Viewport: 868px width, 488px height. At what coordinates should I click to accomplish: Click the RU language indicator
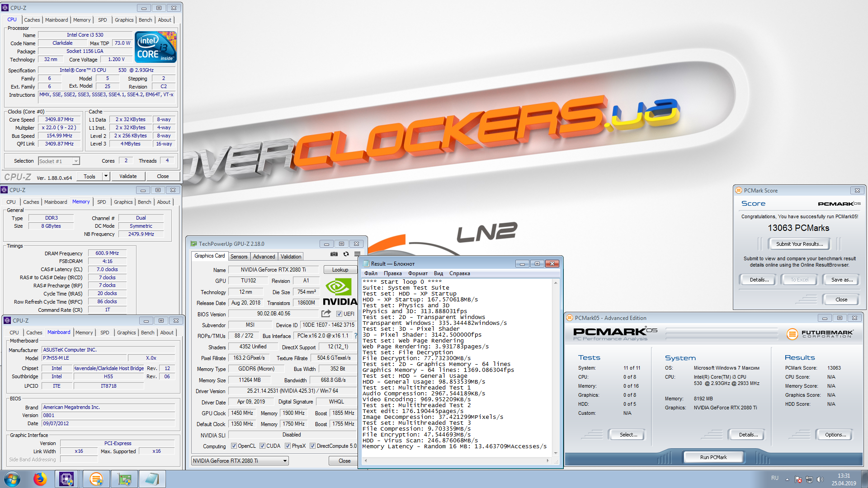pyautogui.click(x=775, y=478)
